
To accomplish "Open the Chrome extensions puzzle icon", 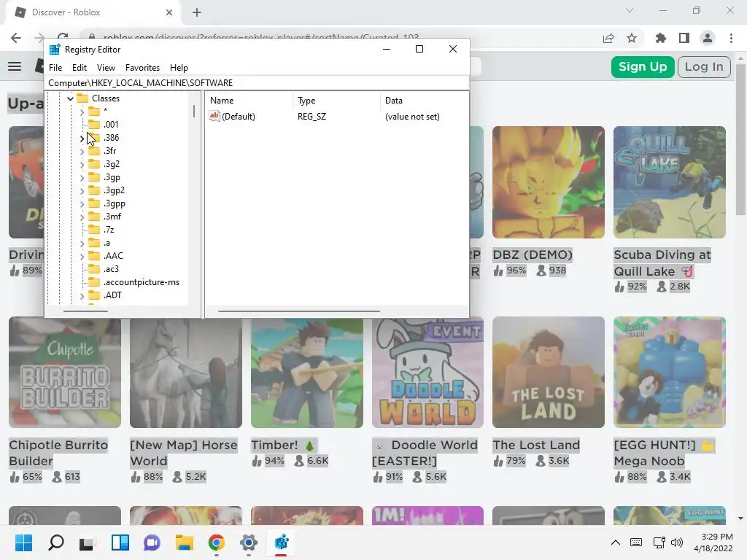I will click(x=660, y=38).
